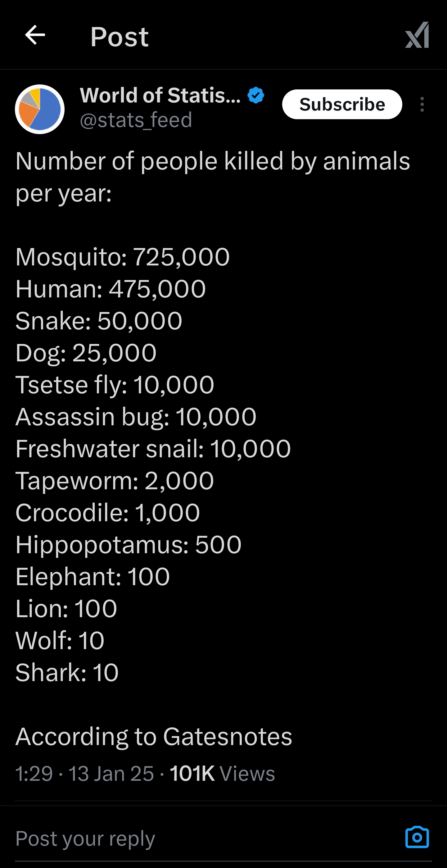Open Grok from the top-right icon

tap(417, 35)
